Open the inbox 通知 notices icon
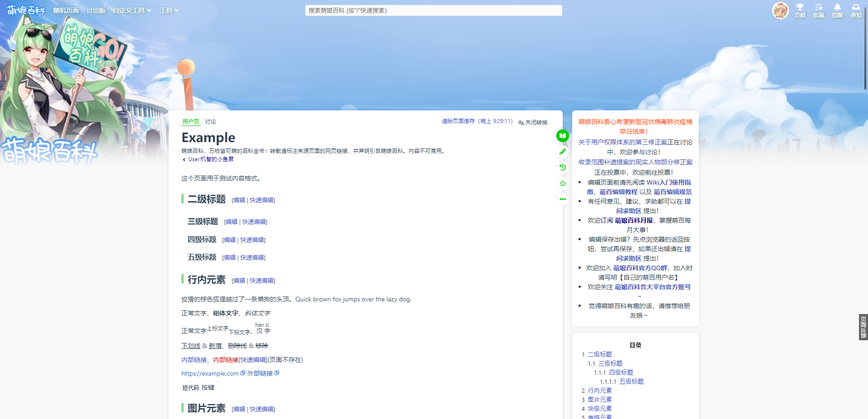 pos(856,10)
